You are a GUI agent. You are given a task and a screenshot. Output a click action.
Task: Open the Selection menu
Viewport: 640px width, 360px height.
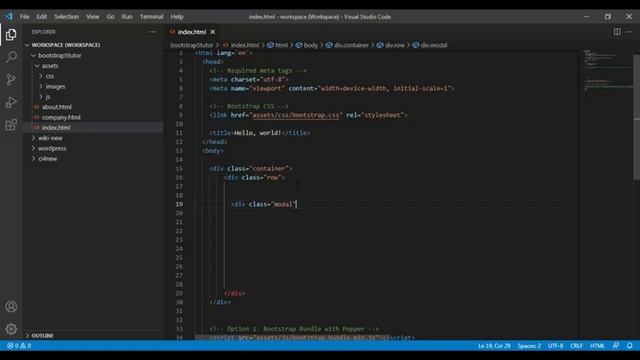click(x=67, y=17)
